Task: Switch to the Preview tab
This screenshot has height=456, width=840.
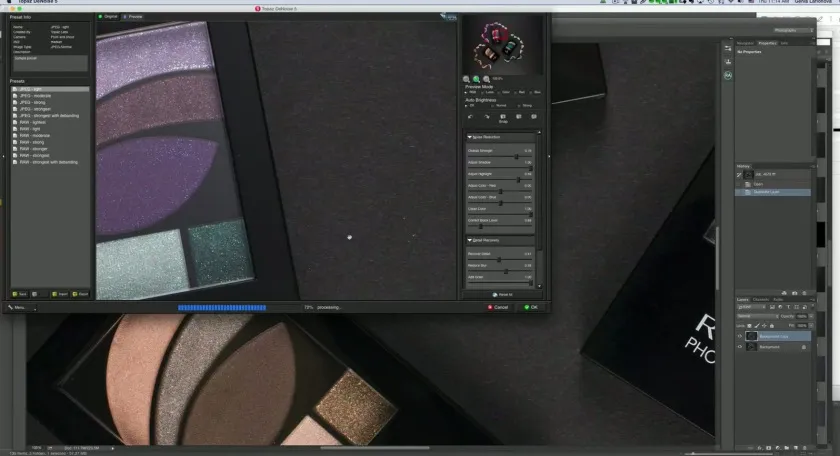Action: (133, 17)
